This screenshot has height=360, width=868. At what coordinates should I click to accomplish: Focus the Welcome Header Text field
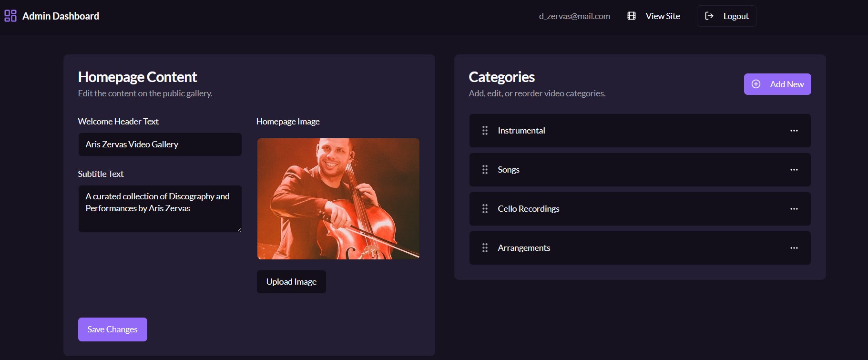(160, 144)
